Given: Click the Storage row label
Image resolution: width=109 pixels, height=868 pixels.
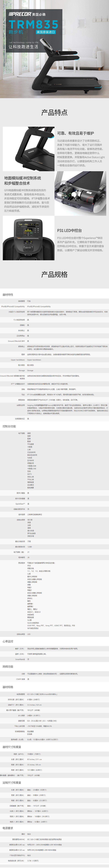Looking at the screenshot, I should click(22, 370).
